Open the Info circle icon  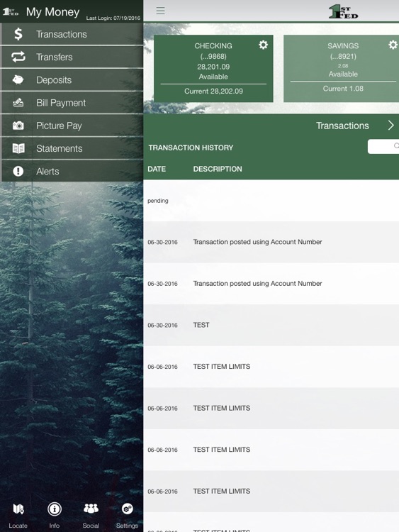click(x=55, y=509)
